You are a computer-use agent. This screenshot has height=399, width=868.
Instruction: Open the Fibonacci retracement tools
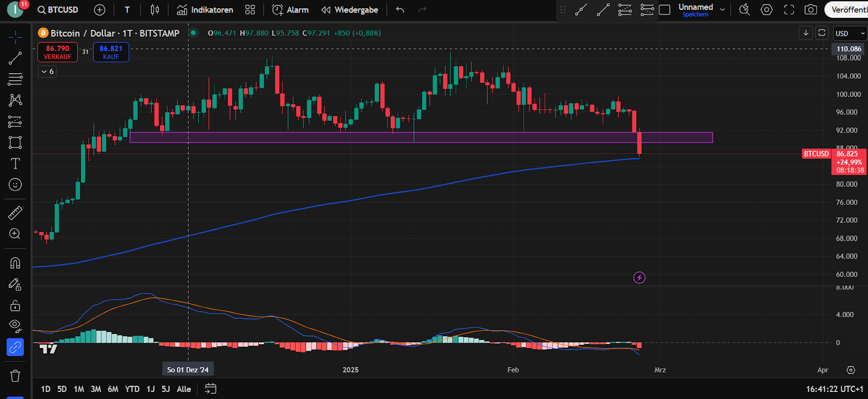click(15, 79)
